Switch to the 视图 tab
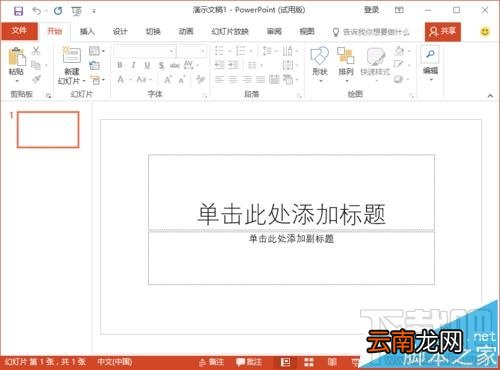The image size is (500, 370). pyautogui.click(x=307, y=31)
